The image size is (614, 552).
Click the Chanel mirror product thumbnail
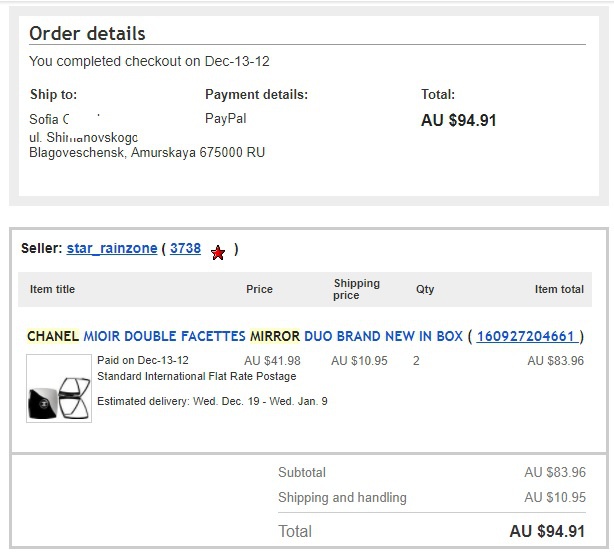[x=59, y=388]
